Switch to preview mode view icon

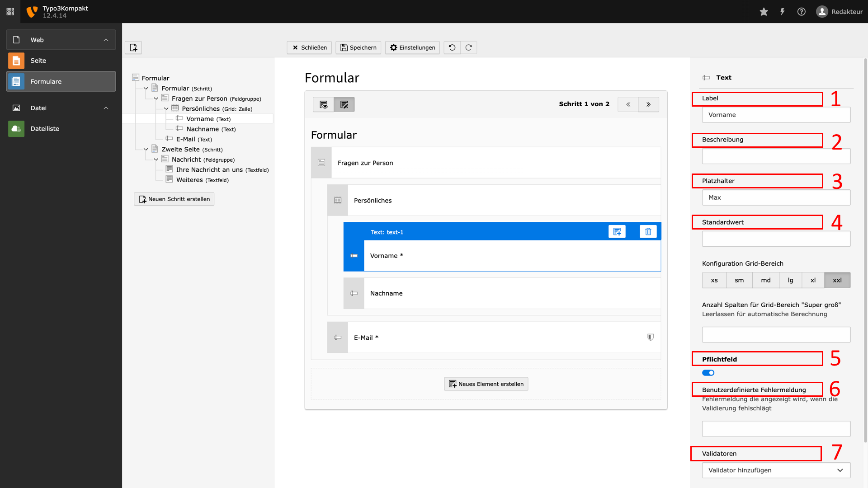(x=323, y=104)
